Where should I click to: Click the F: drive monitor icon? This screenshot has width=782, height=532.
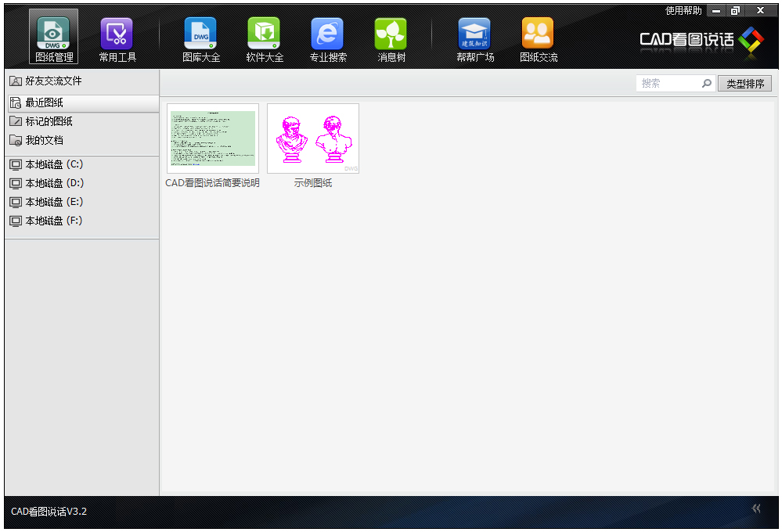tap(16, 221)
